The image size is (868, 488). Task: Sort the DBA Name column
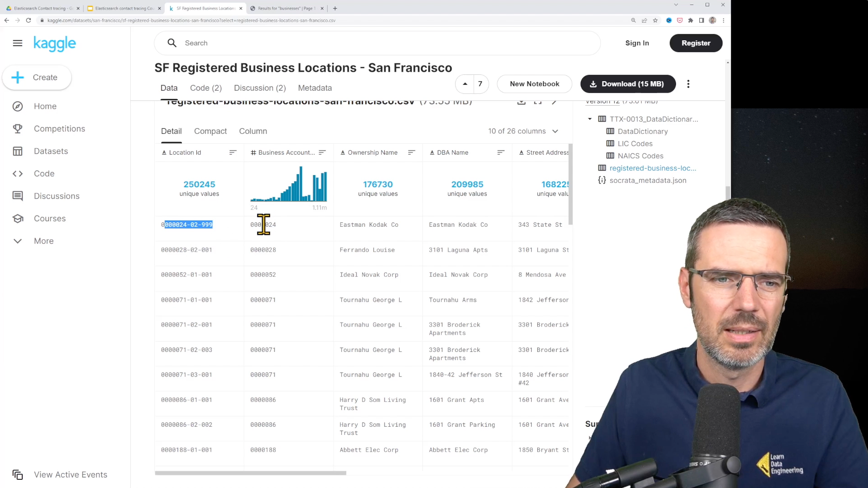pos(501,152)
